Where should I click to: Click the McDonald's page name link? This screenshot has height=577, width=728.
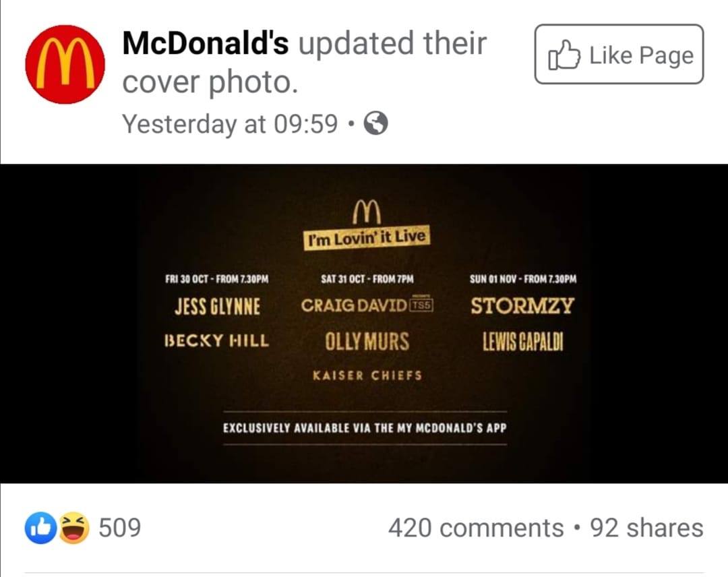[205, 43]
